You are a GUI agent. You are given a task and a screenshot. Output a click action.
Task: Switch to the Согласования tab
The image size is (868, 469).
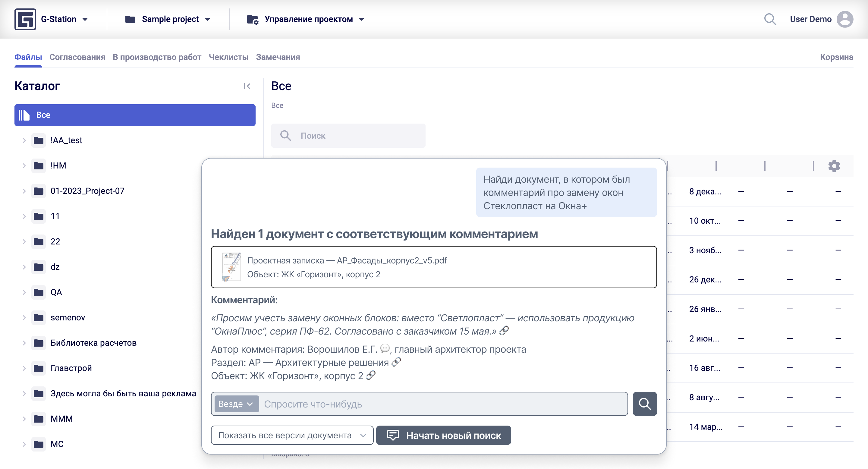[x=77, y=57]
